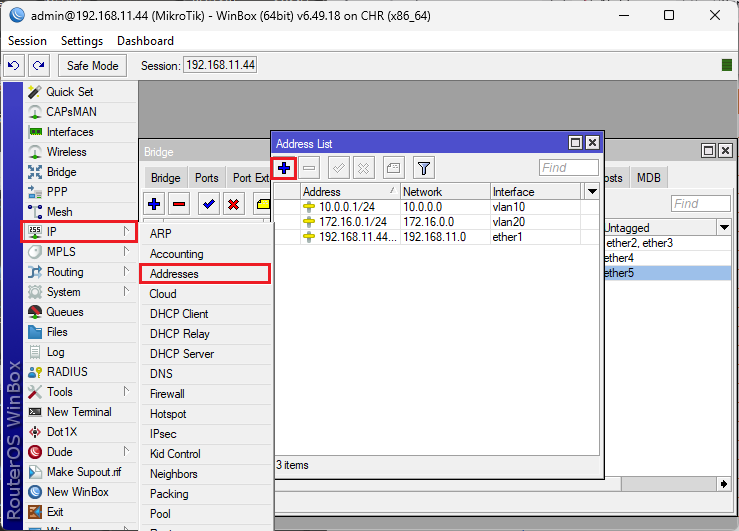Click the red X disable icon in Bridge
Screen dimensions: 739x531
pyautogui.click(x=233, y=204)
